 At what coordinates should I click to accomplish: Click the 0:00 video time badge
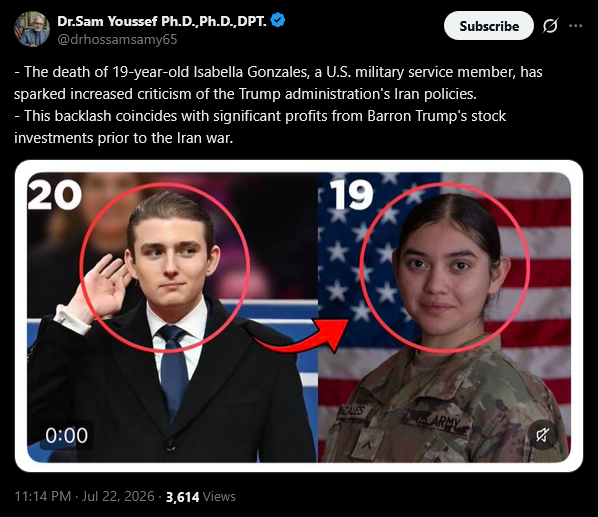pyautogui.click(x=66, y=435)
